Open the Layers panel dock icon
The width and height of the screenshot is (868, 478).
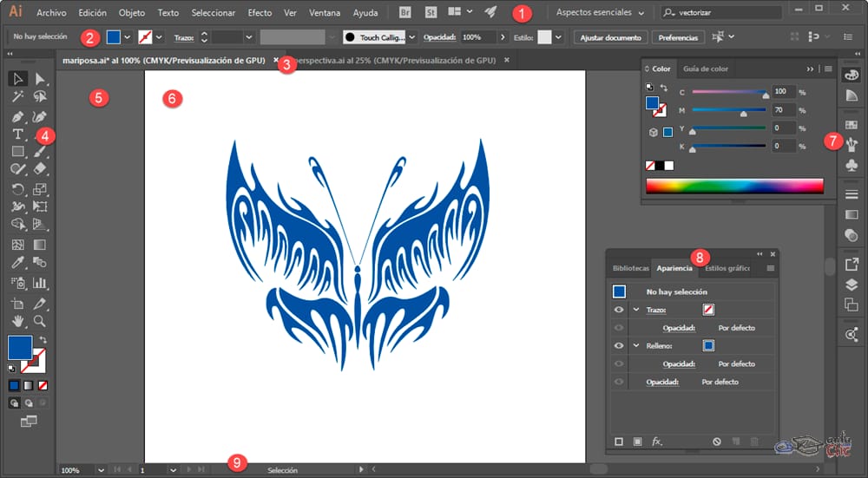coord(852,285)
